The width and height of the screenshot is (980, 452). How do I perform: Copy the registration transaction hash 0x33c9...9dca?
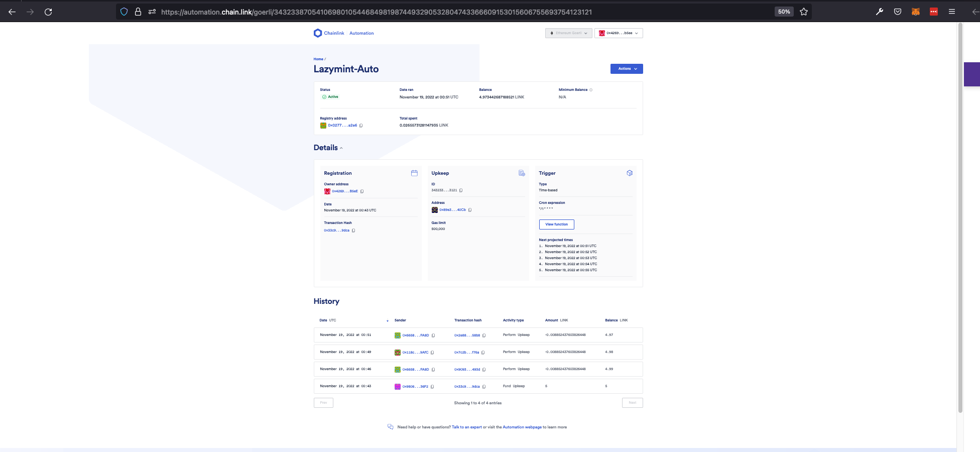[x=353, y=231]
